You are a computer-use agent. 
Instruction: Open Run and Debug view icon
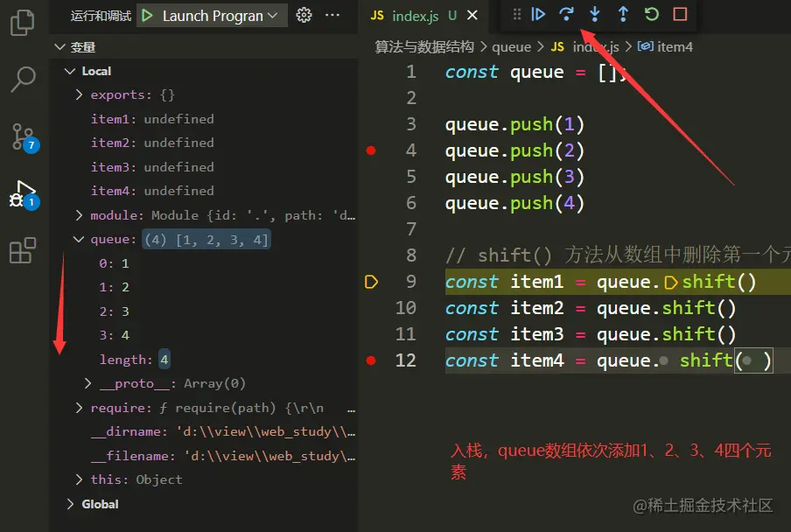24,195
